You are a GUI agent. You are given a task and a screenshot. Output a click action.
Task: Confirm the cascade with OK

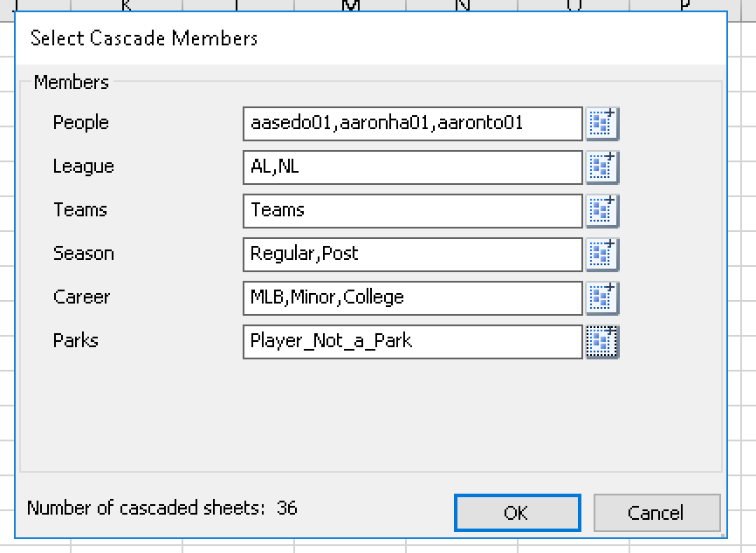[517, 513]
